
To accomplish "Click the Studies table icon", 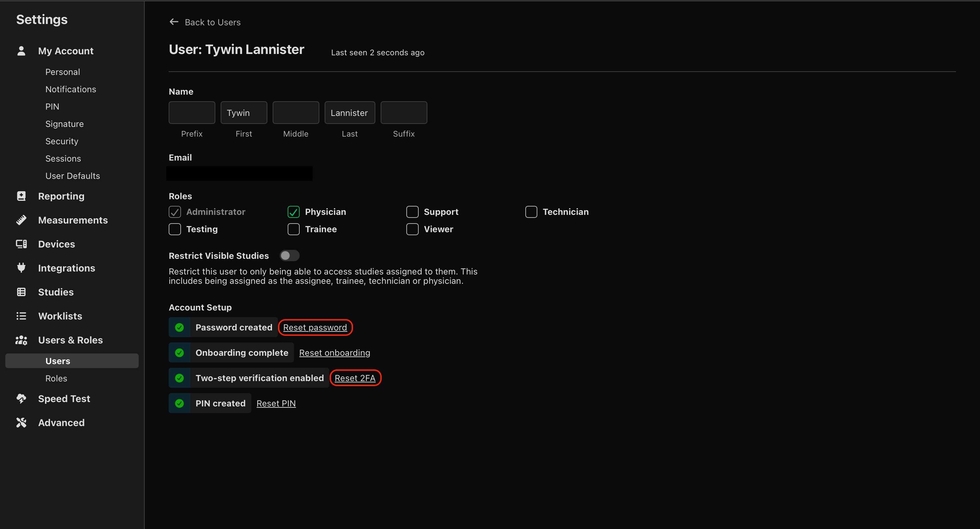I will pyautogui.click(x=21, y=292).
